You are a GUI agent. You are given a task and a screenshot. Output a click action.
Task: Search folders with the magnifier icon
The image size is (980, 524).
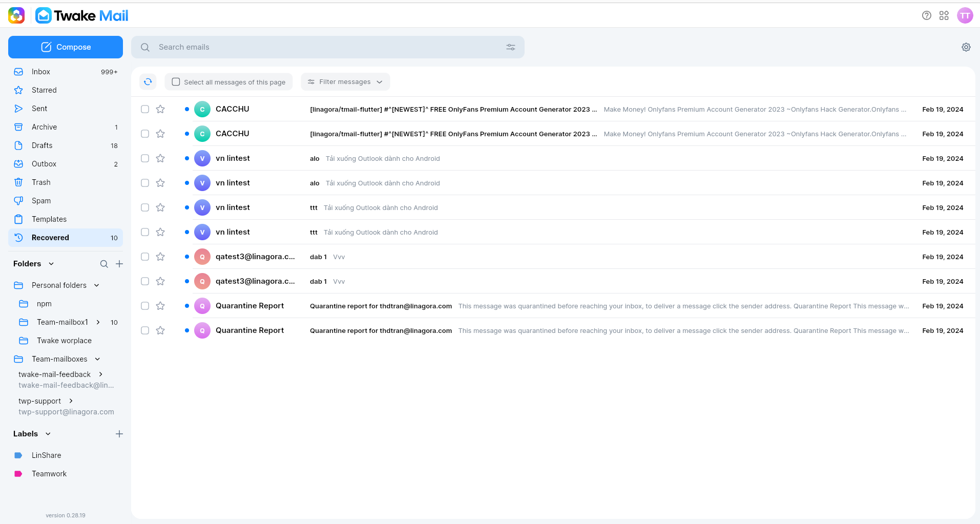(104, 264)
